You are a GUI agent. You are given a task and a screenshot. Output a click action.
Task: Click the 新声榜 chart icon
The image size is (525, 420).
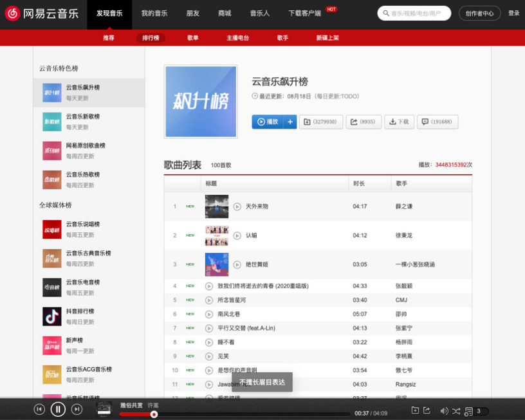[52, 345]
